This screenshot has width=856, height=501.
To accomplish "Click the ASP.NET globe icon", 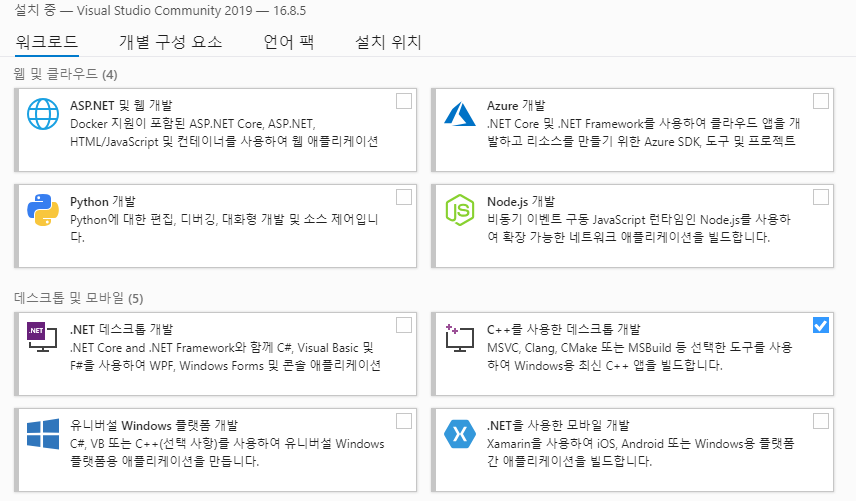I will [43, 114].
